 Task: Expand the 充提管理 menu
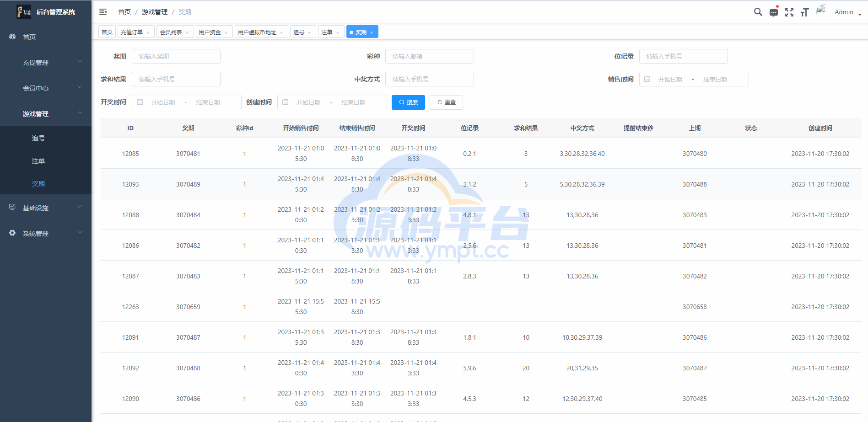coord(46,62)
